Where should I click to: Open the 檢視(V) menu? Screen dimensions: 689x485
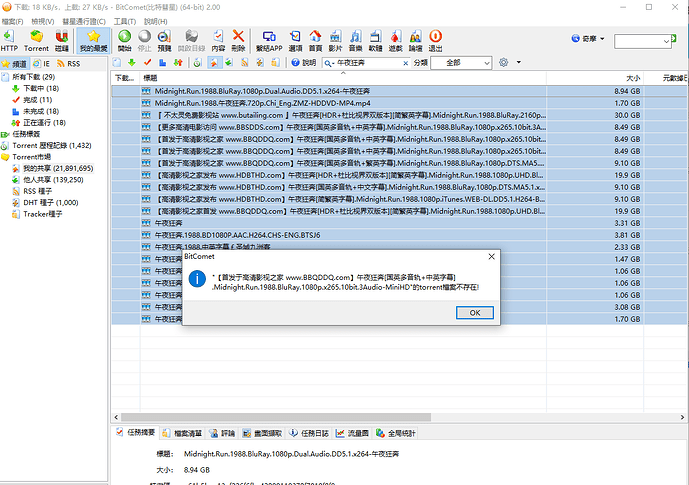click(x=43, y=22)
